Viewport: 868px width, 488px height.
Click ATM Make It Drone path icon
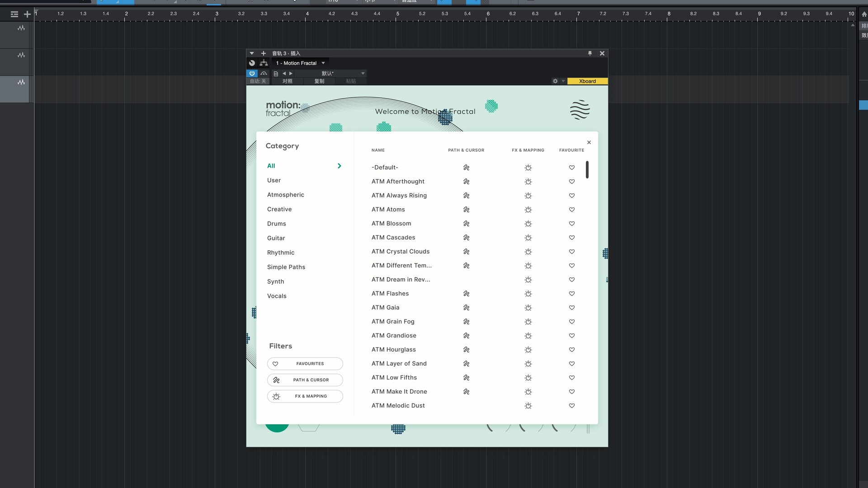click(467, 392)
